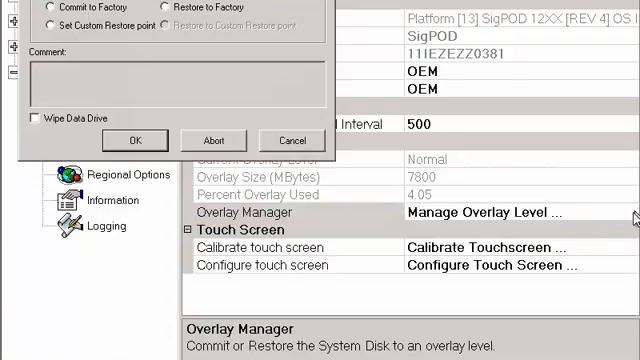Cancel the overlay dialog
Screen dimensions: 640x360
292,140
